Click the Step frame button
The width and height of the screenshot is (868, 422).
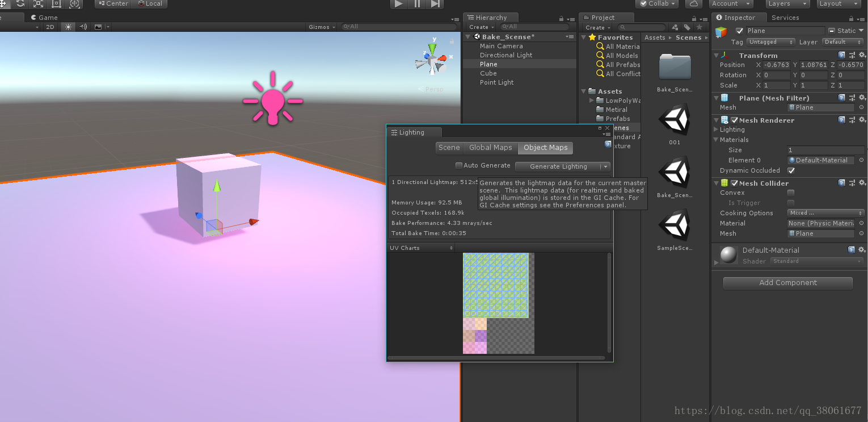435,4
